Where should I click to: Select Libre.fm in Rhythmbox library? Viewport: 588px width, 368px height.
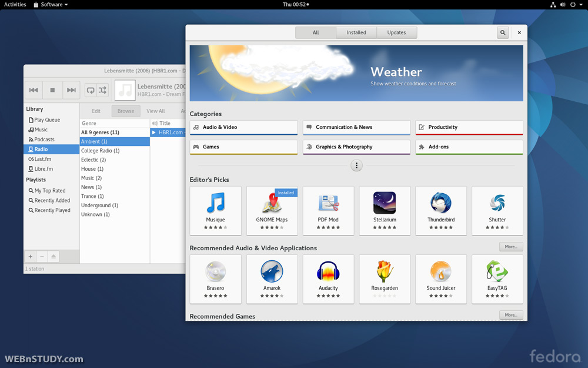tap(51, 168)
